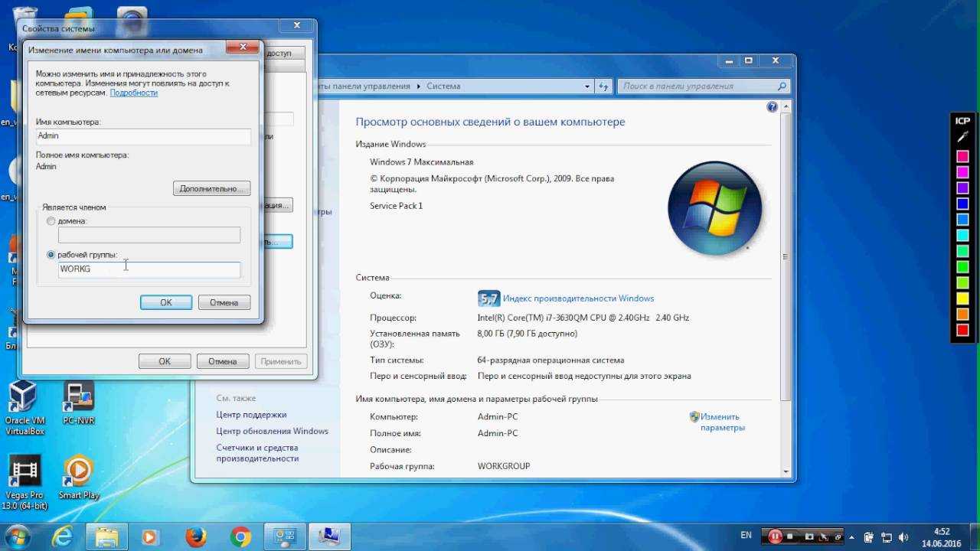Click 'Отмена' in the System Properties window
This screenshot has height=551, width=980.
coord(223,361)
